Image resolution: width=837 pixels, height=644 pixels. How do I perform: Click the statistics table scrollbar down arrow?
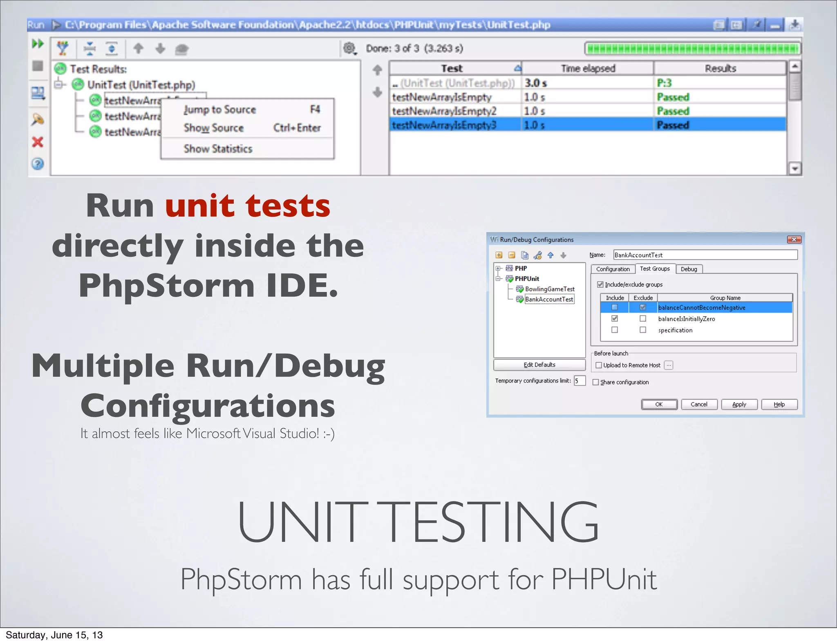coord(794,168)
